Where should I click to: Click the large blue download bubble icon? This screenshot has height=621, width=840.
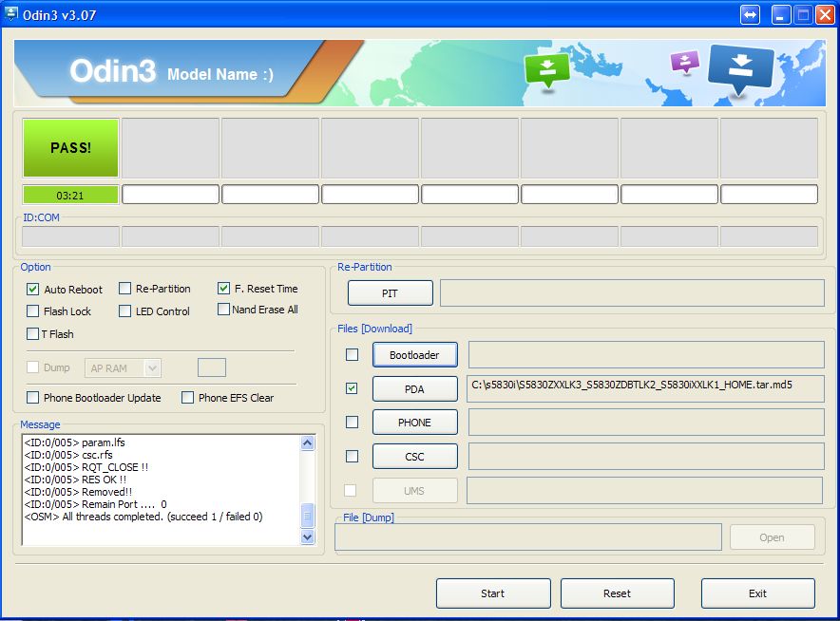point(741,68)
